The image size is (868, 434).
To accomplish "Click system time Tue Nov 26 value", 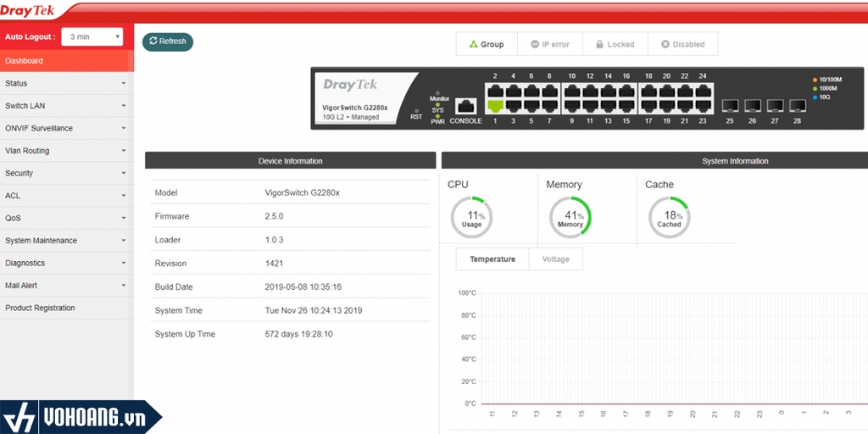I will tap(314, 310).
